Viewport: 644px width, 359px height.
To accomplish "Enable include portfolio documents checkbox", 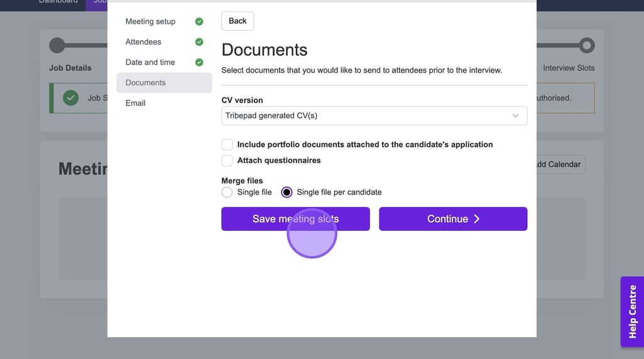I will tap(227, 144).
